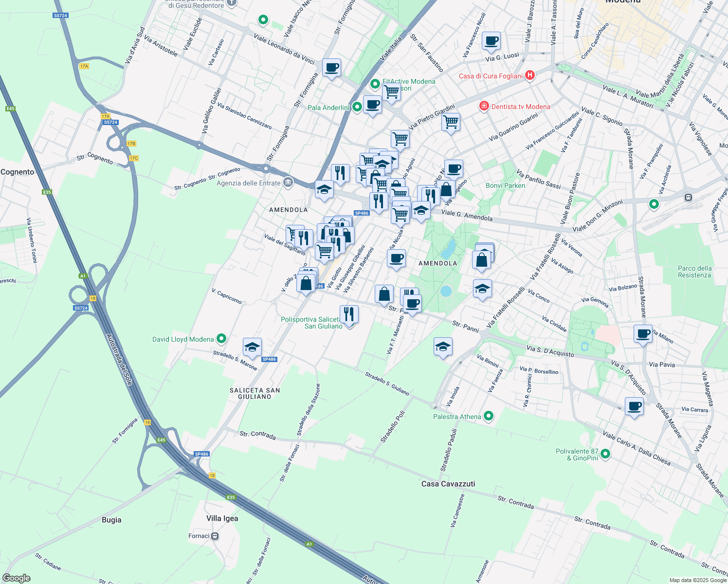Click the Palestra Athena green pin

[x=489, y=416]
